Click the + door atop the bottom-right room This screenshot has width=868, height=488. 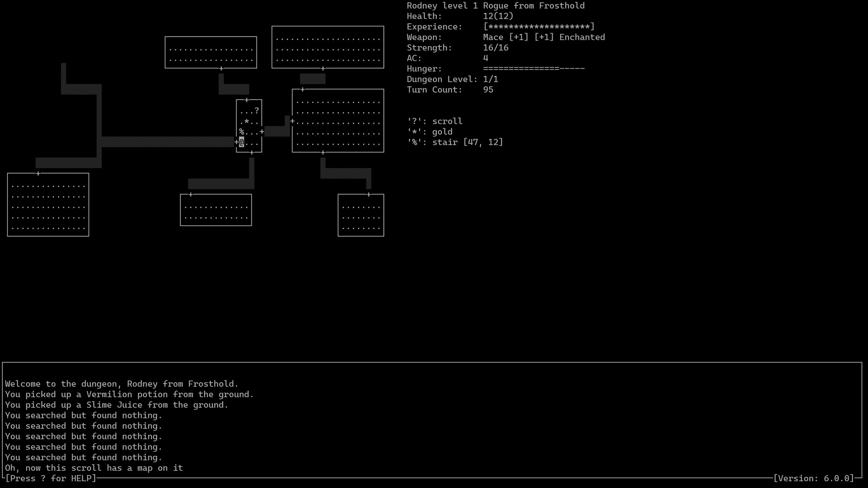[x=369, y=195]
